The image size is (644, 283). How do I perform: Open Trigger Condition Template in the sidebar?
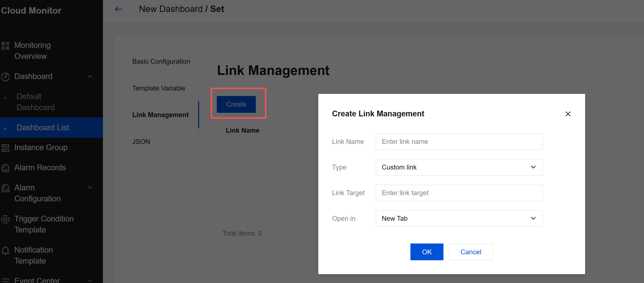(x=44, y=224)
